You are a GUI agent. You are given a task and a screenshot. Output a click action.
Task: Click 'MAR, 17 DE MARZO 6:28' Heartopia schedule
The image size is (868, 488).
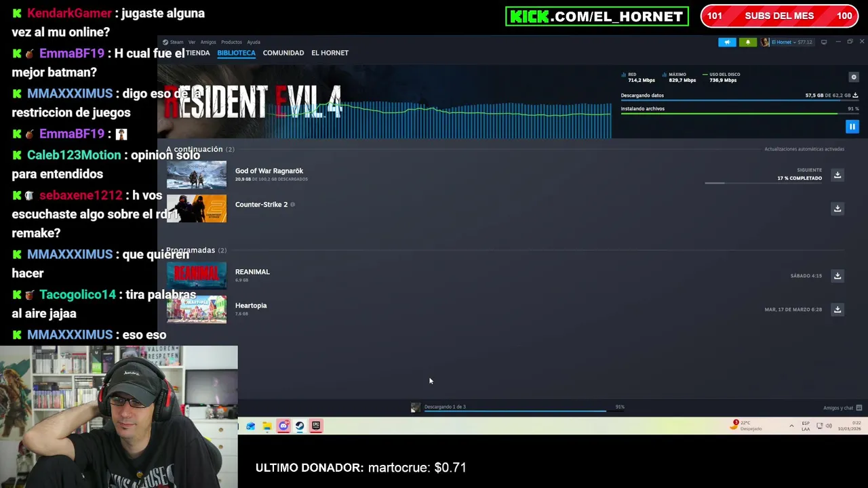coord(793,310)
